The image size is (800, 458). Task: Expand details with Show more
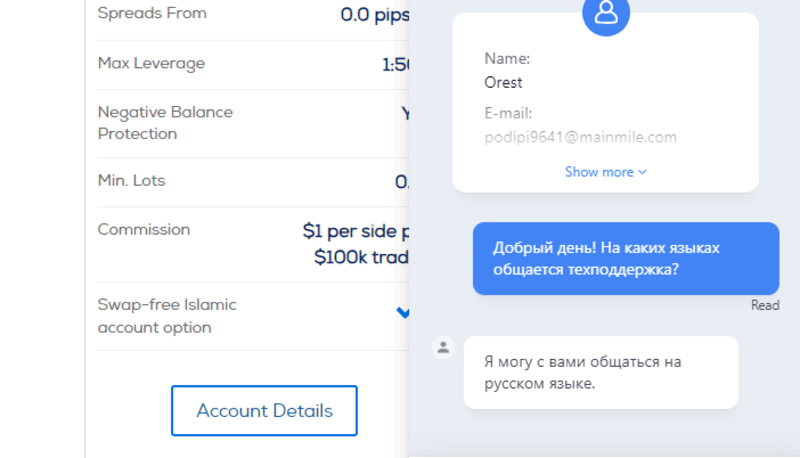(605, 172)
